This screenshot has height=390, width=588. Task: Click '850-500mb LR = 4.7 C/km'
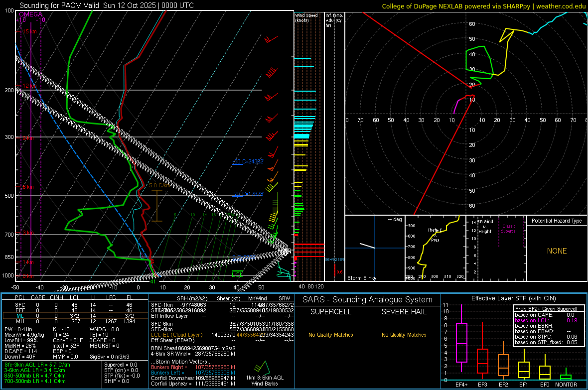point(35,376)
